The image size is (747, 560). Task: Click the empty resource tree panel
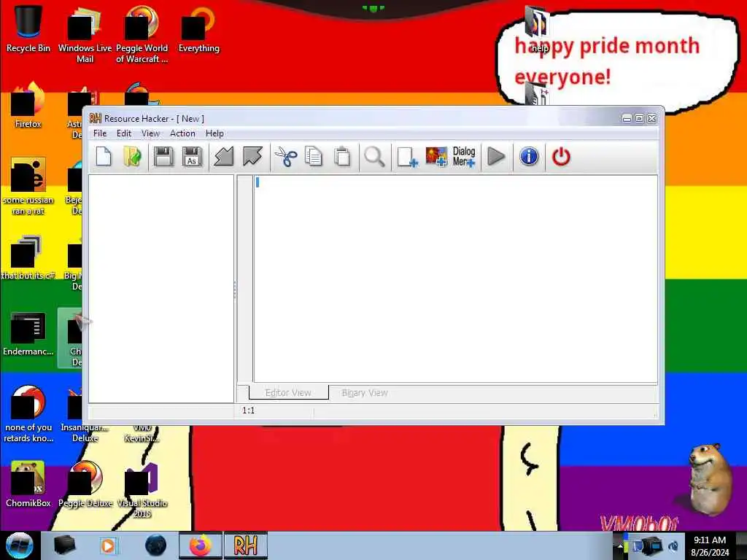tap(161, 289)
